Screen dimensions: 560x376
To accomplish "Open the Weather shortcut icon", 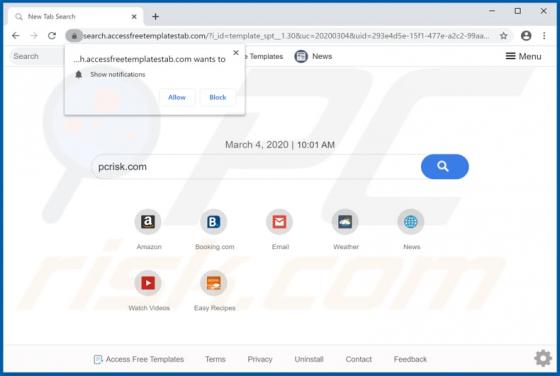I will tap(345, 222).
